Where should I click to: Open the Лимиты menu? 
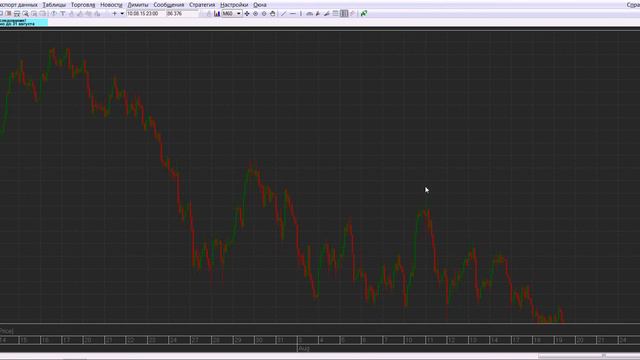138,5
